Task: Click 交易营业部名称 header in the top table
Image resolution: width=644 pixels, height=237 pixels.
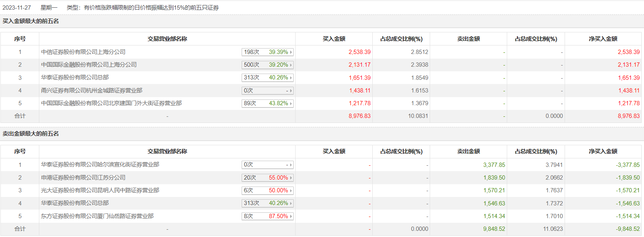Action: tap(167, 39)
